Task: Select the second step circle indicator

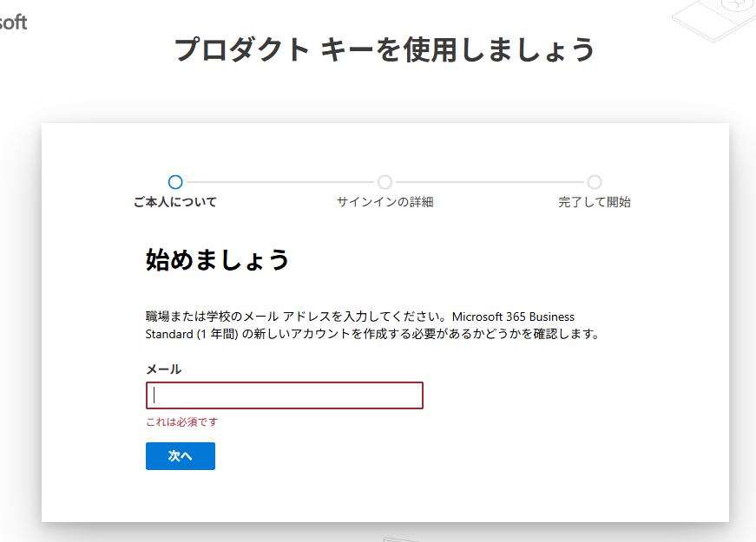Action: (385, 182)
